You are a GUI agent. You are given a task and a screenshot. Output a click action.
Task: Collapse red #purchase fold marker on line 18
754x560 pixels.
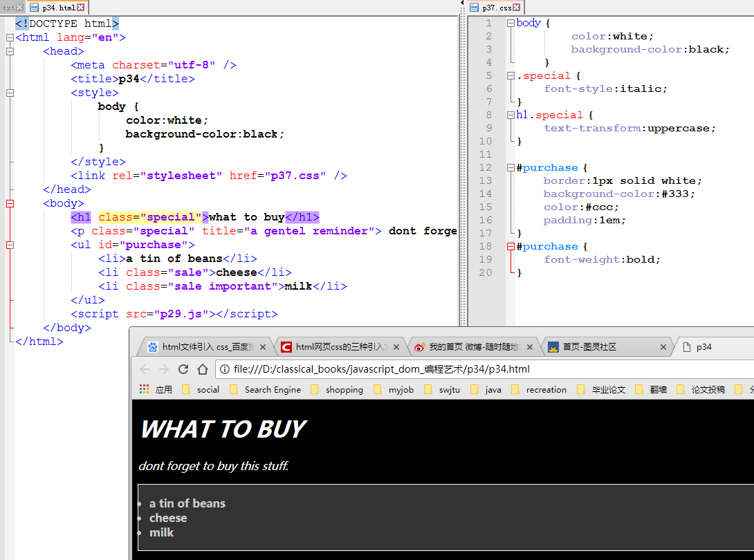pyautogui.click(x=511, y=247)
